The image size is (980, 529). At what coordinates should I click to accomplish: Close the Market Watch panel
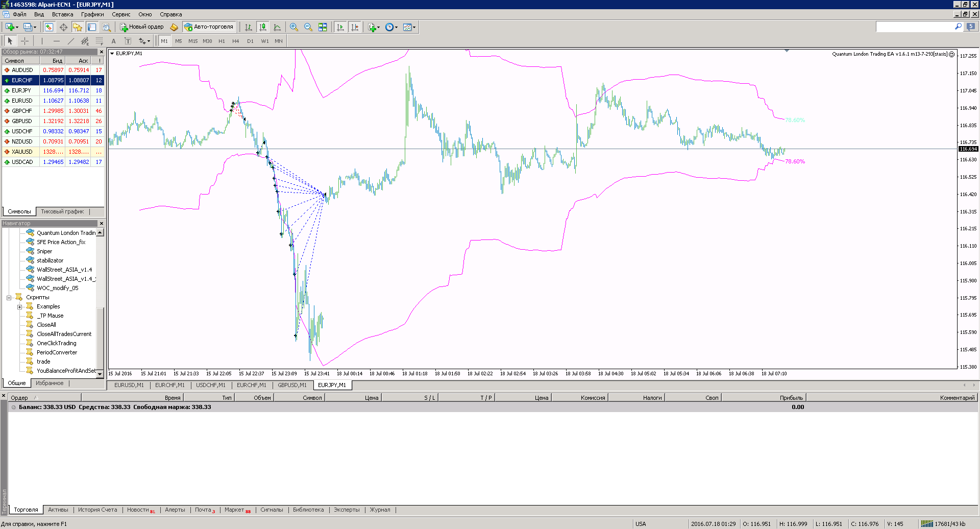(x=101, y=52)
